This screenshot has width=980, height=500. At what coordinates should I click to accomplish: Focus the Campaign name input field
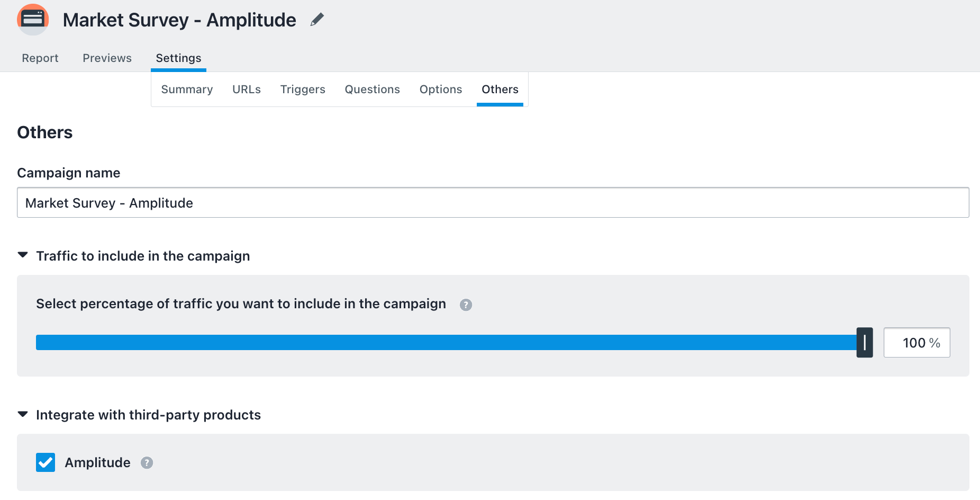point(493,202)
